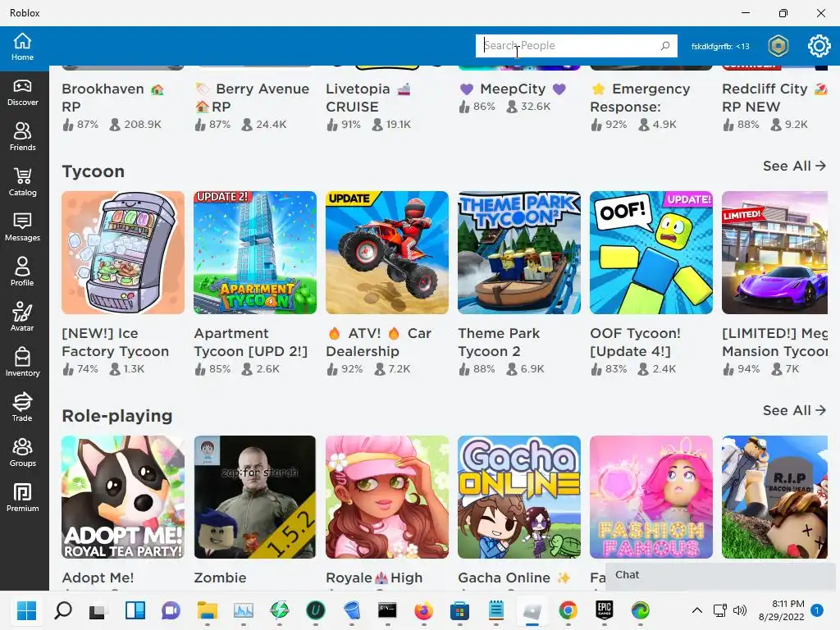The image size is (840, 630).
Task: Select Berry Avenue RP title
Action: point(252,98)
